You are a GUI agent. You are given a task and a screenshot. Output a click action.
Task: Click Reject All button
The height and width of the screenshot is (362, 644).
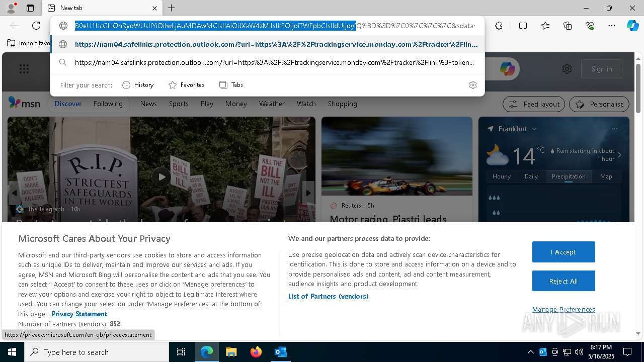coord(563,281)
